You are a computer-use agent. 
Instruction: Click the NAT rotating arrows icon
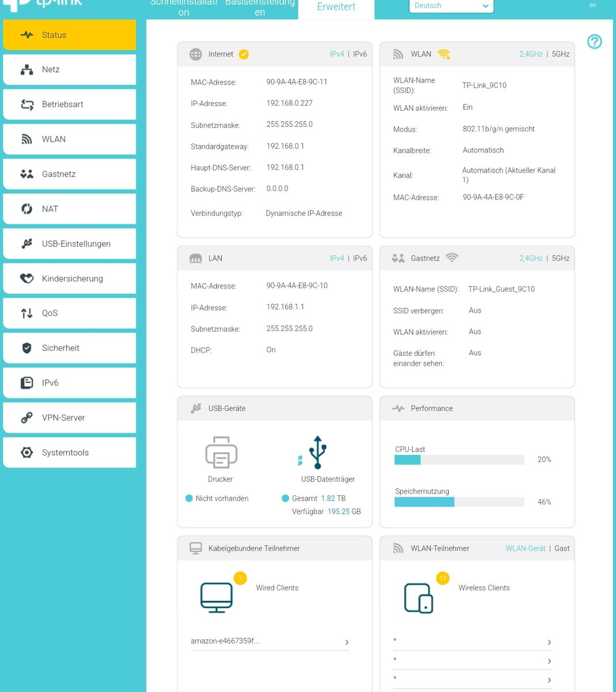click(x=27, y=209)
